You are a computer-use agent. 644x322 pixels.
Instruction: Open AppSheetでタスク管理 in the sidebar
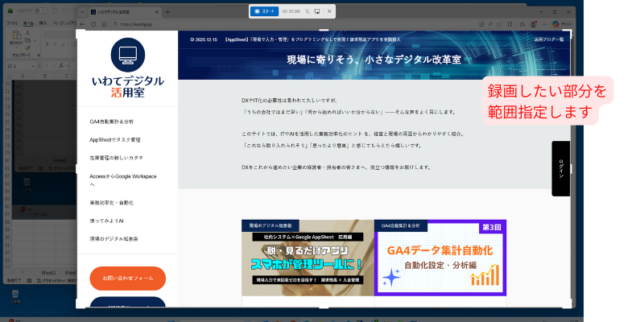pyautogui.click(x=115, y=139)
